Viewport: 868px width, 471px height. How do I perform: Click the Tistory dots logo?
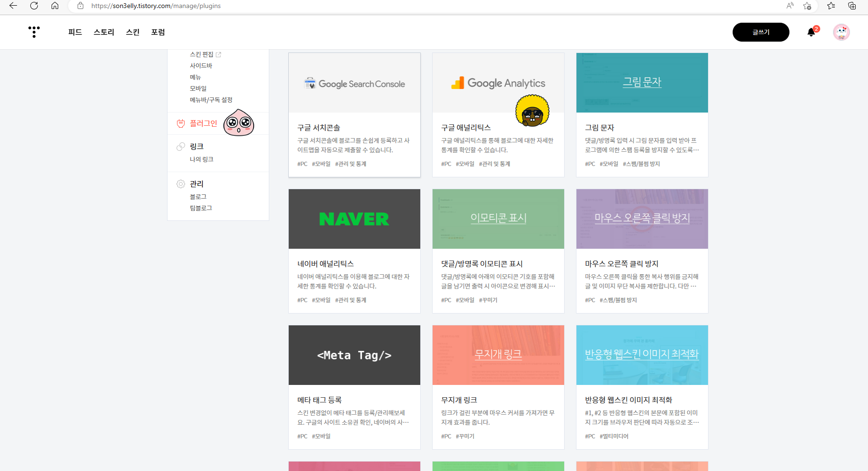tap(34, 32)
